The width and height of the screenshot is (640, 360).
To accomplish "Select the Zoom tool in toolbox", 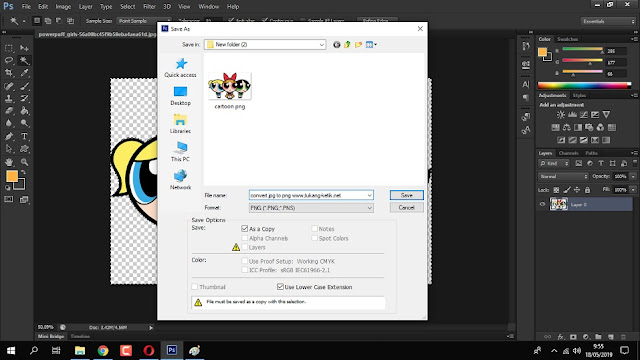I will pyautogui.click(x=24, y=162).
